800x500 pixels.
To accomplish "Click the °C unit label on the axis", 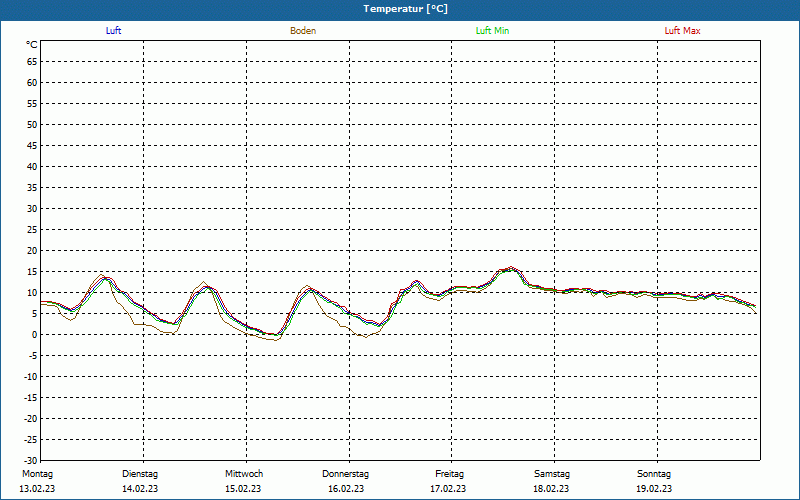I will click(x=32, y=45).
